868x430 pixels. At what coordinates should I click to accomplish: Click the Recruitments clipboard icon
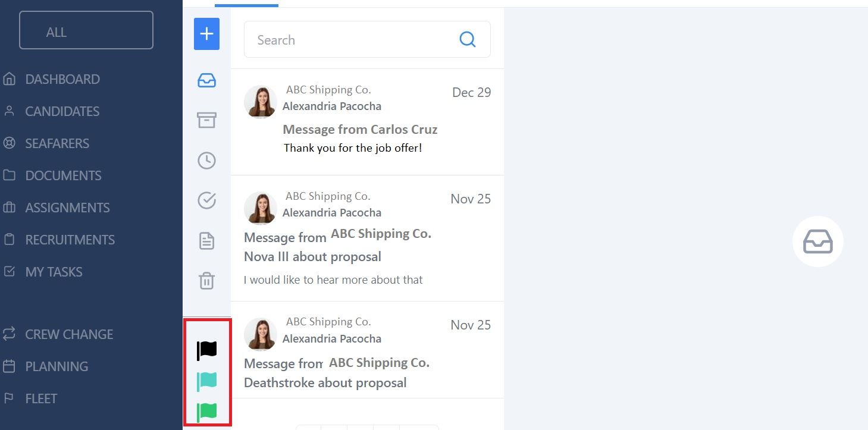pyautogui.click(x=9, y=240)
